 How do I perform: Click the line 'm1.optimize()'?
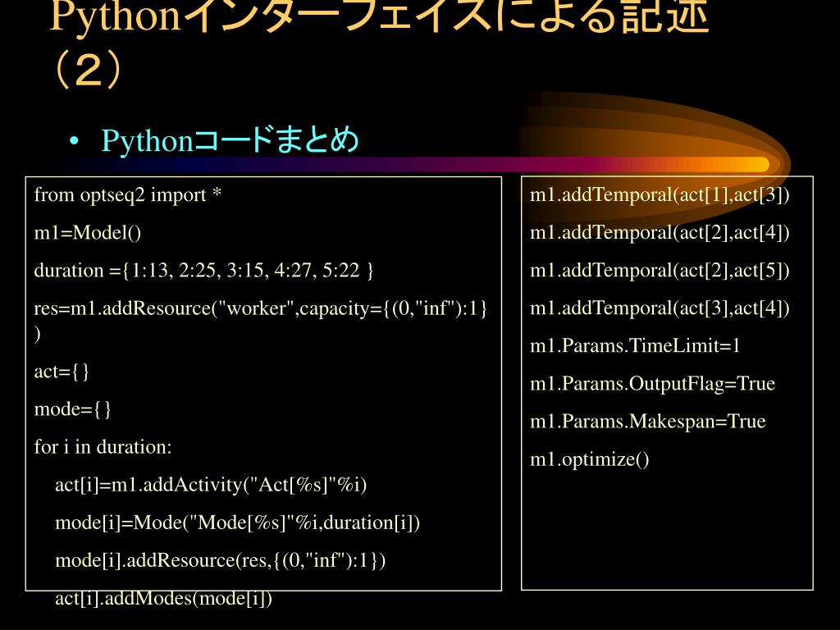(589, 459)
